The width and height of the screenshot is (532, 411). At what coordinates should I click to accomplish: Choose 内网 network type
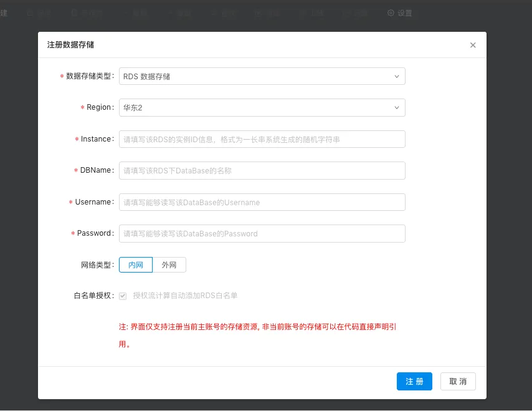(x=136, y=265)
